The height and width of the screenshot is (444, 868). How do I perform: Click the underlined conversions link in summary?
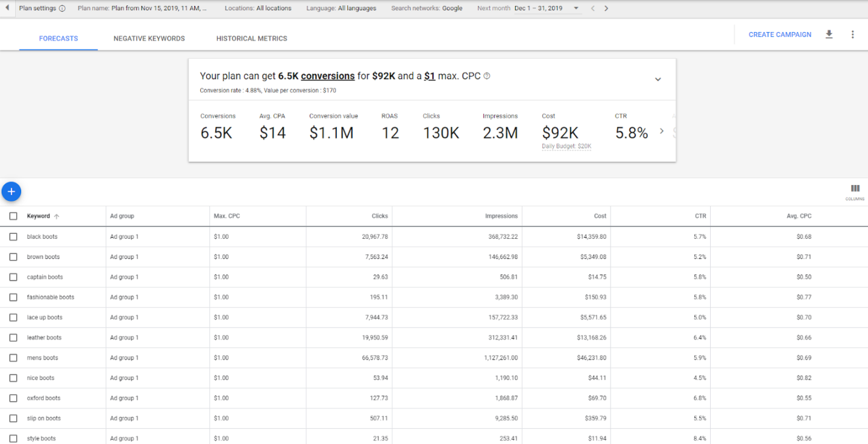click(x=327, y=76)
